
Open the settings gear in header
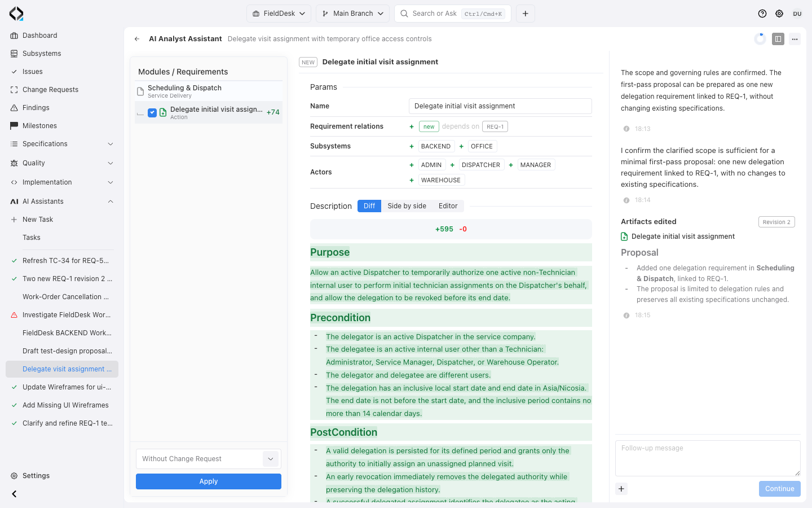779,14
